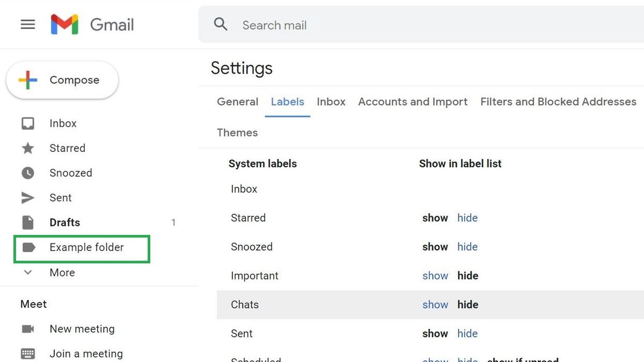The width and height of the screenshot is (644, 362).
Task: Click the New meeting camera icon
Action: tap(28, 329)
